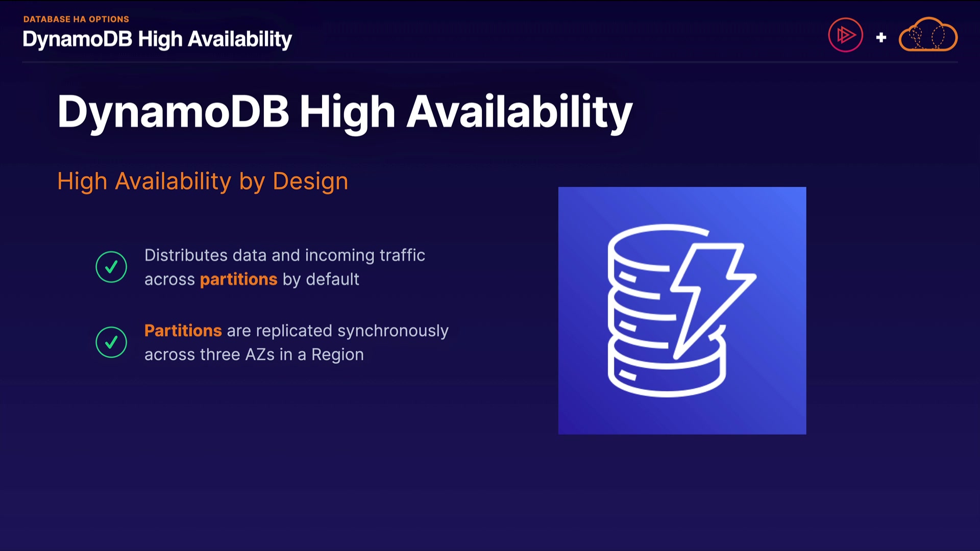The height and width of the screenshot is (551, 980).
Task: Click the orange 'partitions' word in first bullet
Action: coord(238,280)
